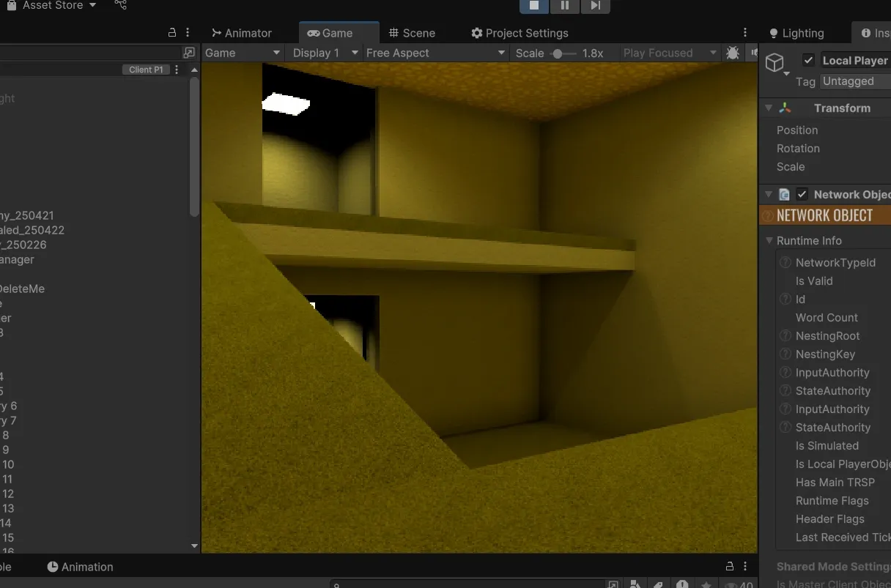
Task: Open the Play Focused dropdown
Action: coord(669,53)
